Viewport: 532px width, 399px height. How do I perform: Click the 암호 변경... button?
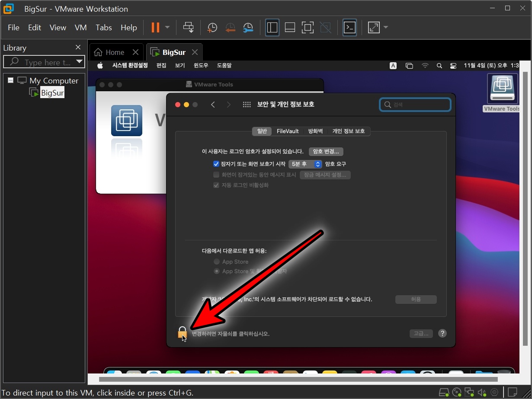(x=326, y=152)
